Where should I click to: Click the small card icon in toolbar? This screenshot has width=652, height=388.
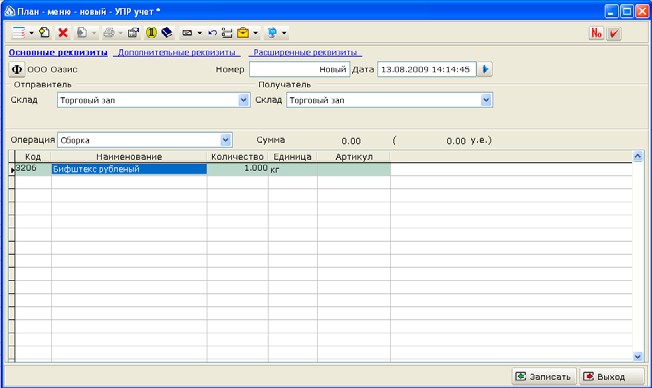(187, 33)
